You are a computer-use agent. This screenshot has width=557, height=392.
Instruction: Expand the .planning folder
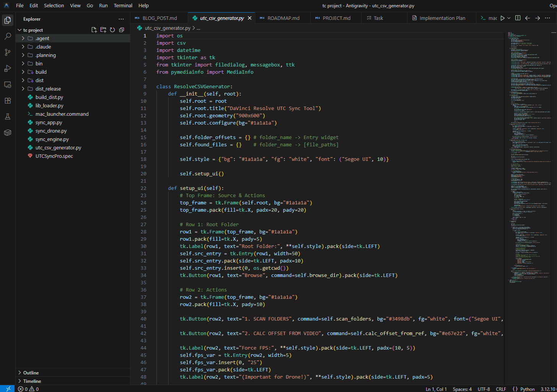[x=45, y=55]
